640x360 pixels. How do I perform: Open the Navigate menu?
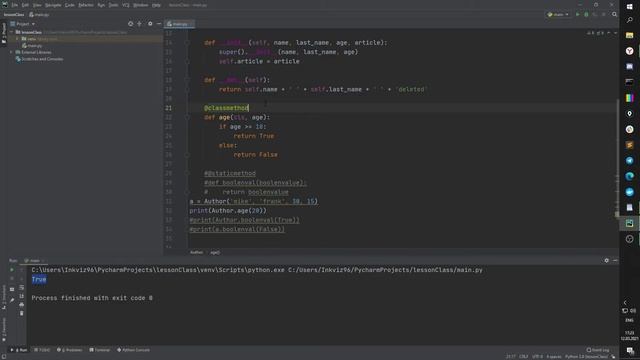coord(53,5)
